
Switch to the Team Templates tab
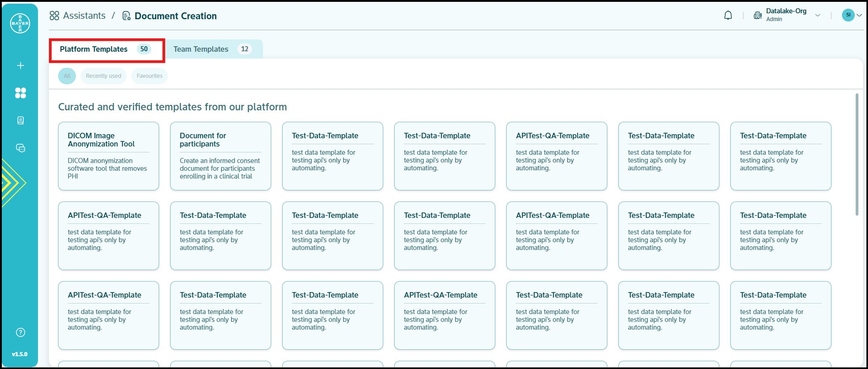[212, 49]
